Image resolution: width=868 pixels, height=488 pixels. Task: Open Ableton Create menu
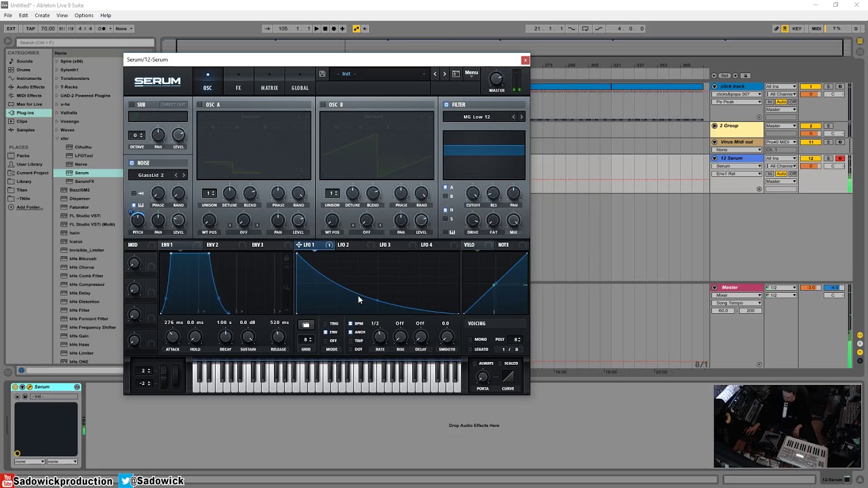[42, 15]
